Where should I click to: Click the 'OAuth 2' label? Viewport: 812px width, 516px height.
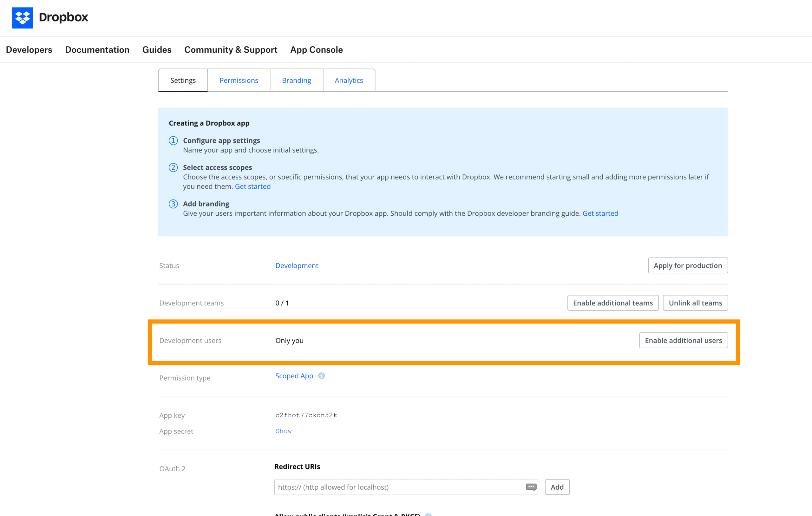(x=172, y=468)
